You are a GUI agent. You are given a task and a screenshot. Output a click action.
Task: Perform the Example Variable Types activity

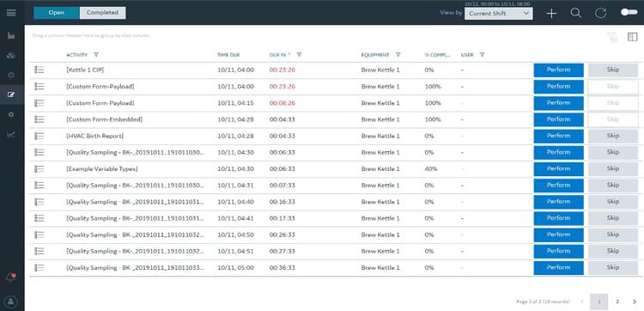[559, 169]
